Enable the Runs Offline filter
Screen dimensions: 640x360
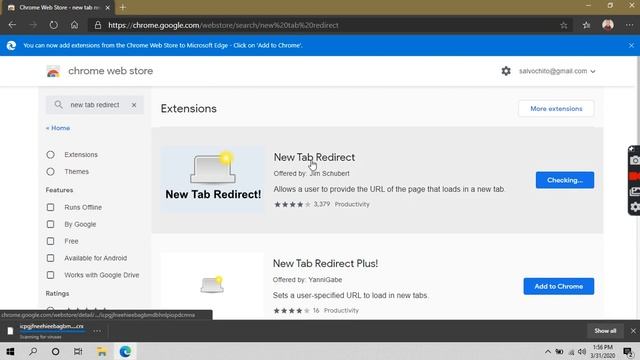click(x=50, y=207)
